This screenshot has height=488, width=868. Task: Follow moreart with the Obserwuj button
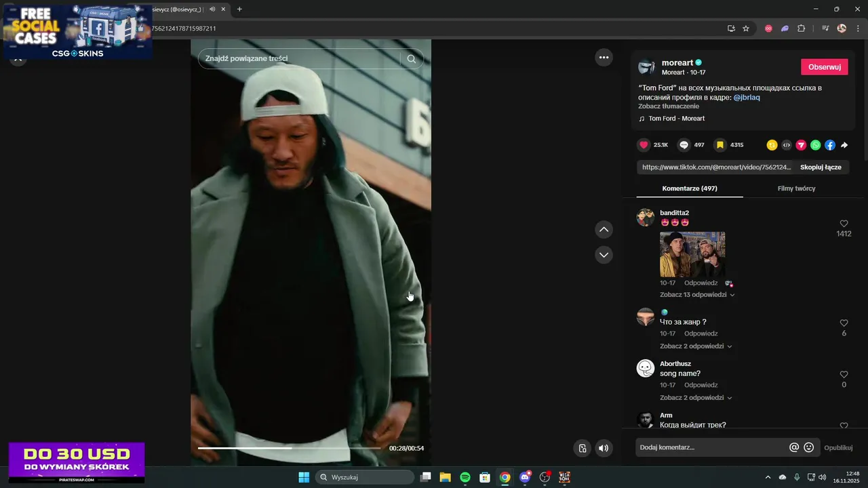click(x=825, y=67)
